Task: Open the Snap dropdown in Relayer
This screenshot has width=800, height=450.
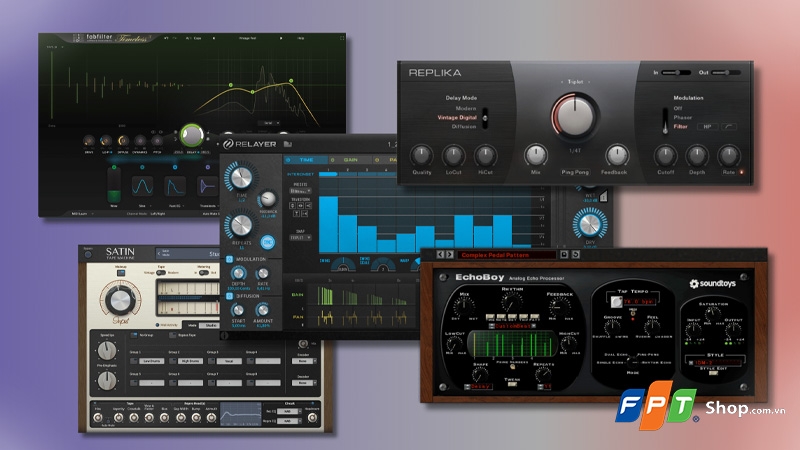Action: click(x=300, y=238)
